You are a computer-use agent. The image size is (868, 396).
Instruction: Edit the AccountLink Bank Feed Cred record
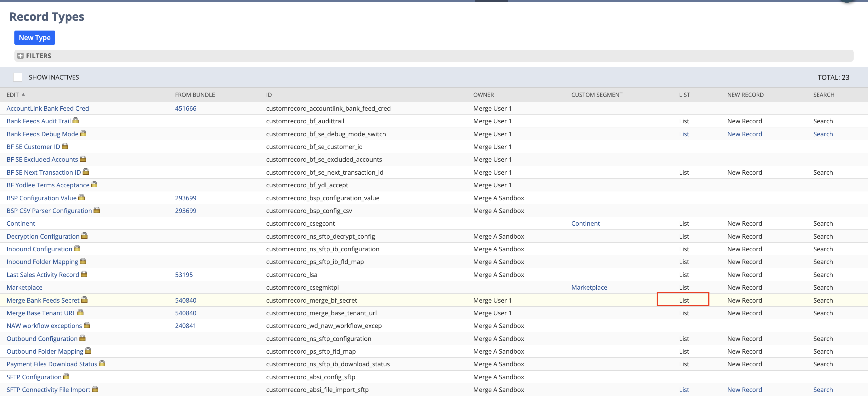tap(47, 108)
